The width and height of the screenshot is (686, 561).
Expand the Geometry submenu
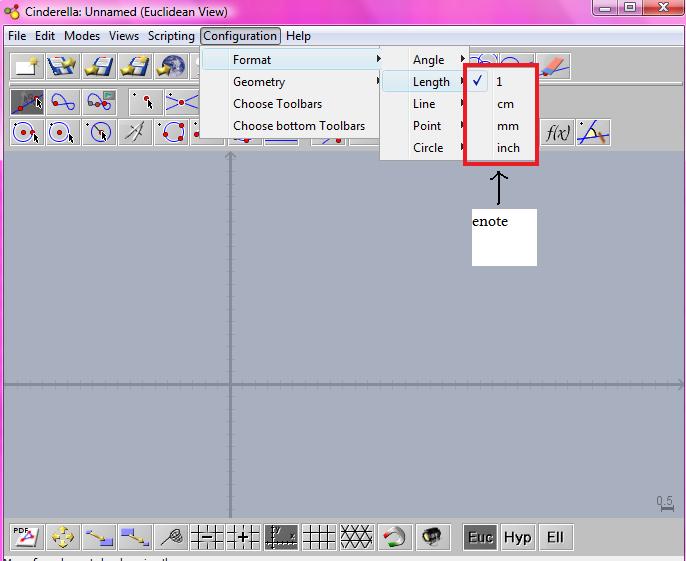coord(259,82)
